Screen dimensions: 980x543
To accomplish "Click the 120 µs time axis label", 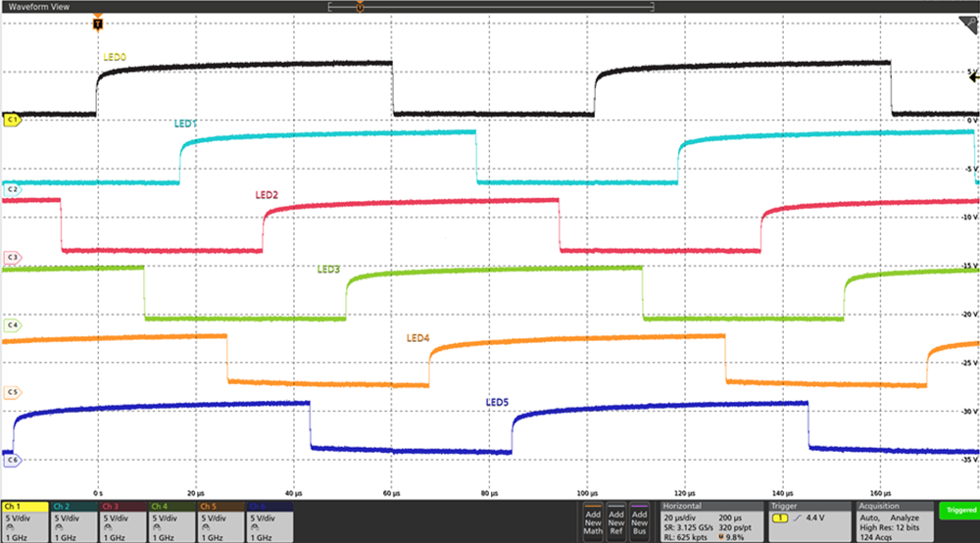I will [x=685, y=494].
